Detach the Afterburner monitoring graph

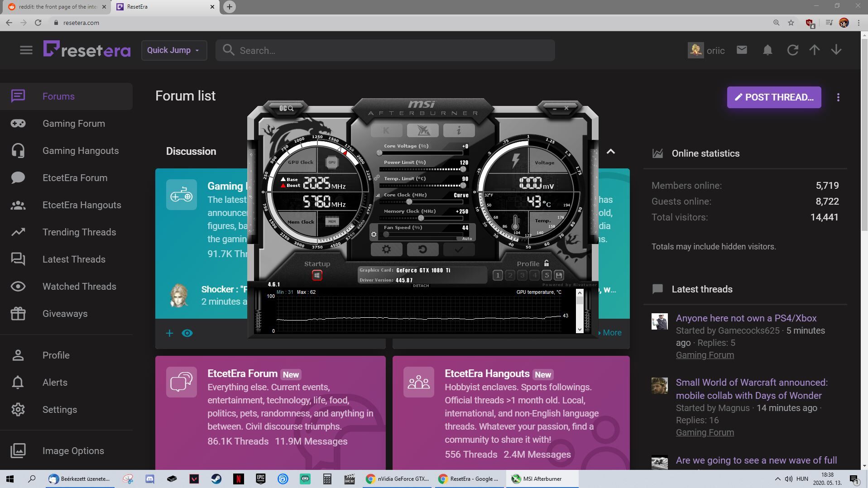pos(421,286)
